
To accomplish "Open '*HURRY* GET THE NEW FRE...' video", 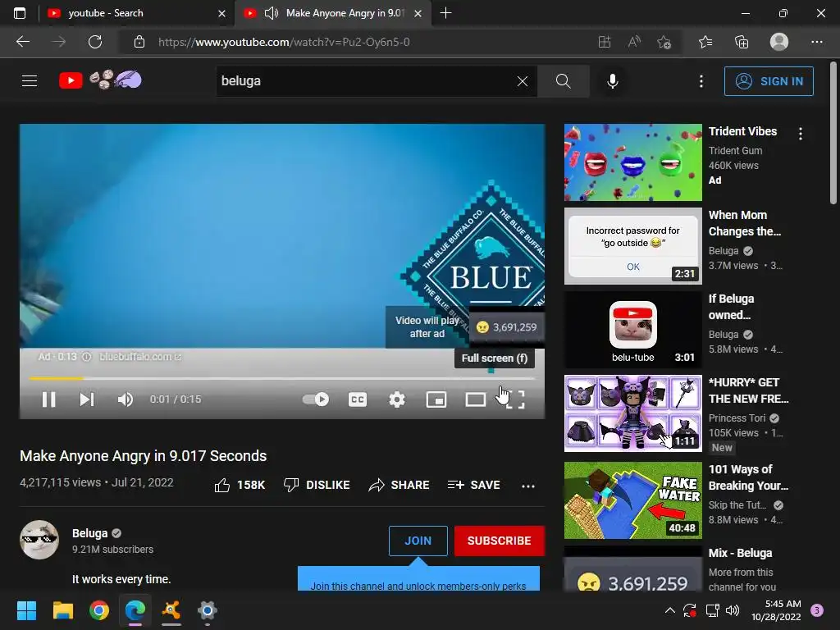I will 748,390.
